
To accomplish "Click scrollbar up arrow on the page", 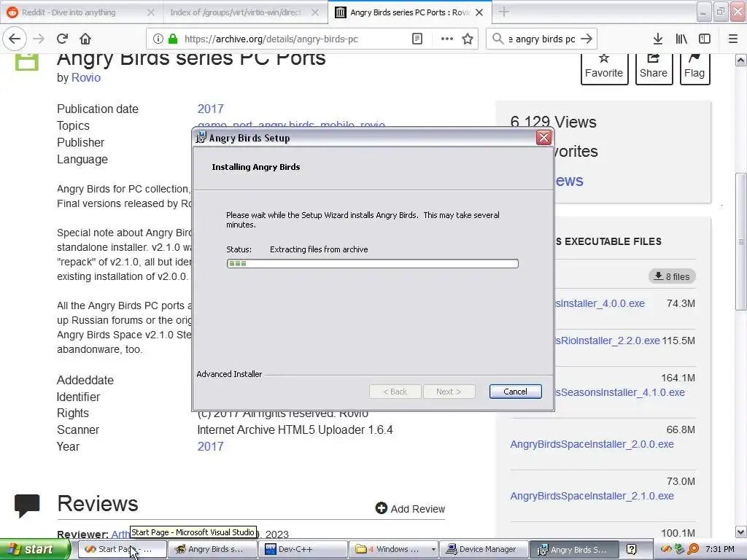I will pyautogui.click(x=741, y=61).
